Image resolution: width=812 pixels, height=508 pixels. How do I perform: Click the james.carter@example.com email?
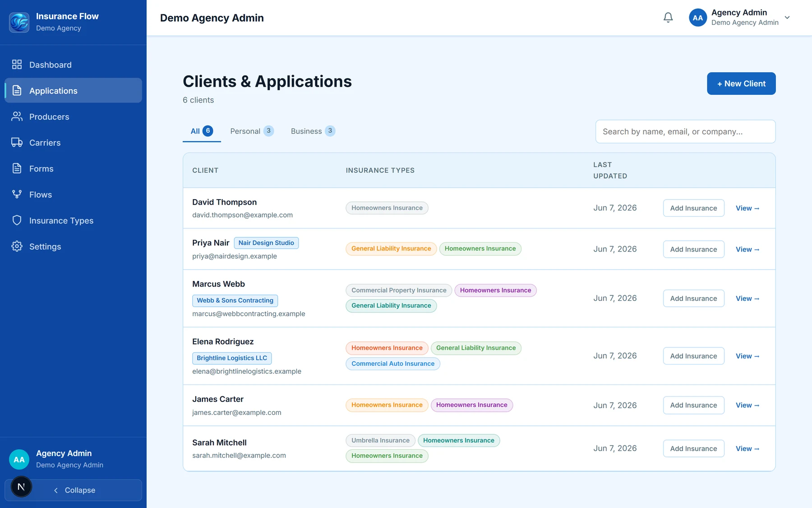(x=237, y=413)
